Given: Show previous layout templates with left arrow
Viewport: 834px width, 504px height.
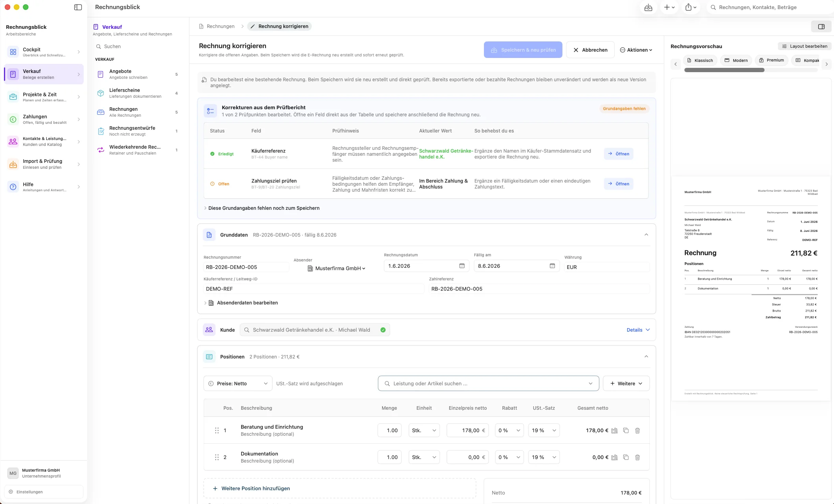Looking at the screenshot, I should pyautogui.click(x=675, y=64).
